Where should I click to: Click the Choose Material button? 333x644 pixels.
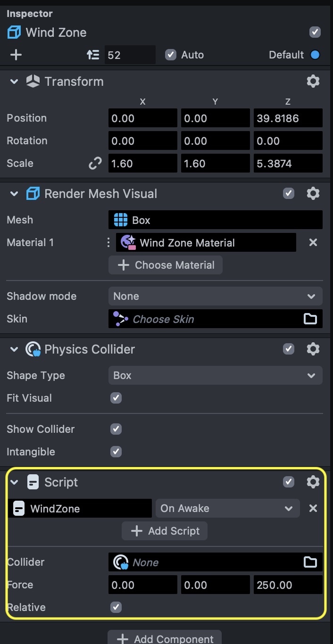click(x=165, y=265)
